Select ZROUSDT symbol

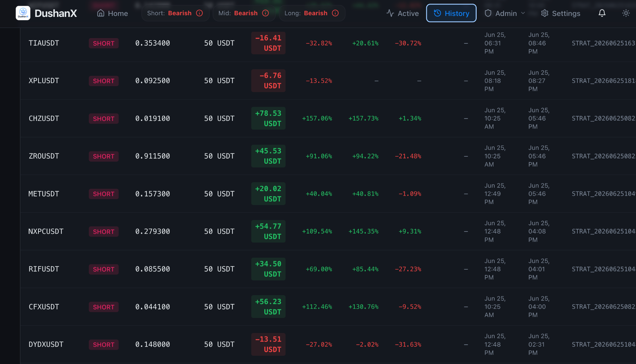[x=44, y=156]
